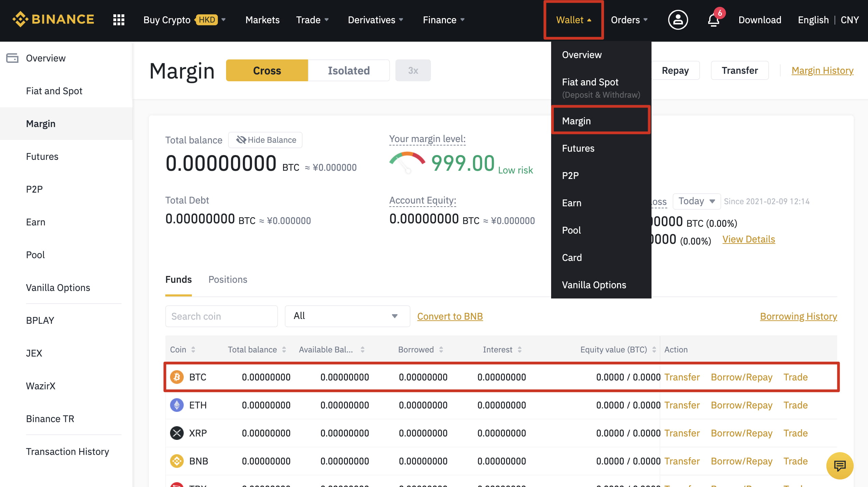Viewport: 868px width, 487px height.
Task: Expand the Derivatives menu
Action: point(376,20)
